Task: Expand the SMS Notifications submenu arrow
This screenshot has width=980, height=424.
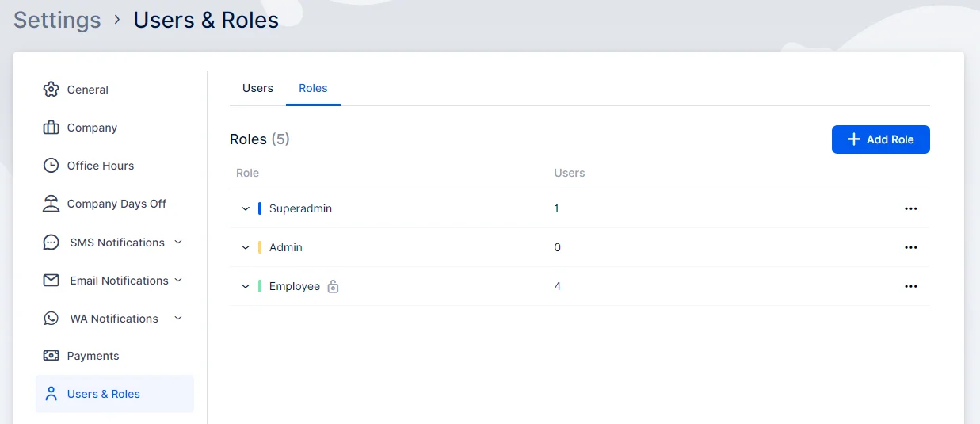Action: click(x=178, y=242)
